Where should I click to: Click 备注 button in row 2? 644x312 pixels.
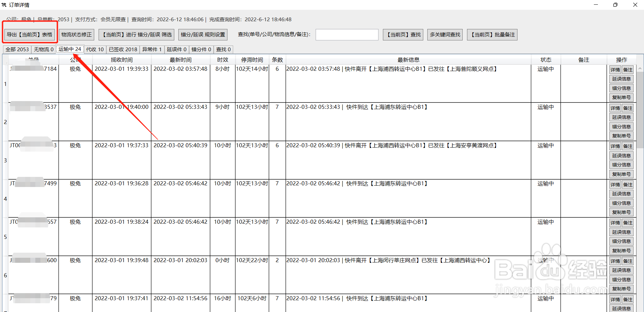click(x=628, y=108)
